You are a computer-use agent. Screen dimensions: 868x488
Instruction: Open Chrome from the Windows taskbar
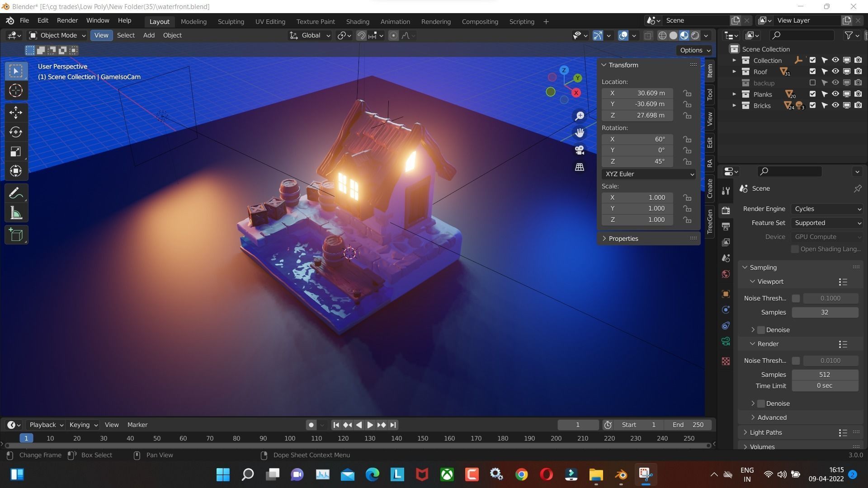521,474
